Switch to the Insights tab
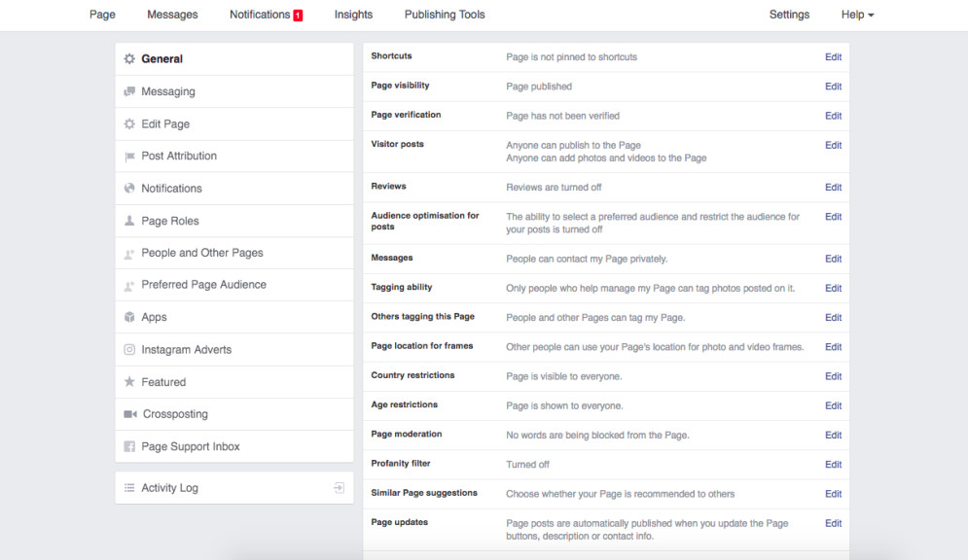 tap(353, 15)
